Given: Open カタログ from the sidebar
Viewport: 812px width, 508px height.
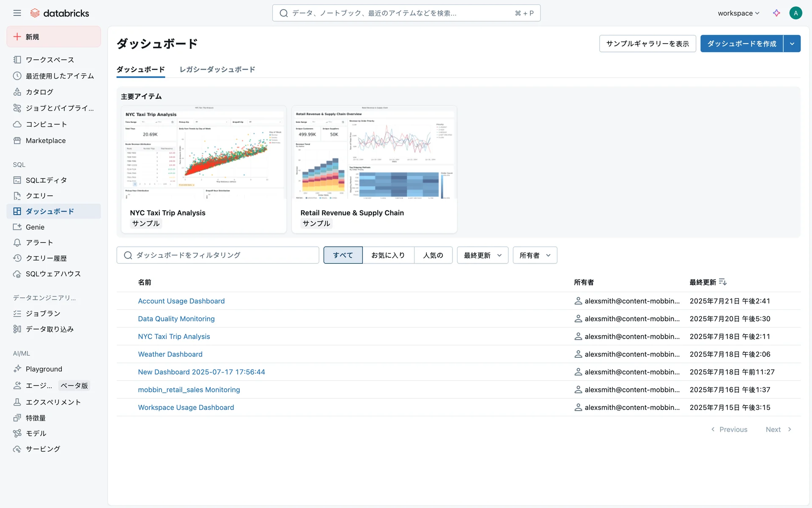Looking at the screenshot, I should click(39, 92).
